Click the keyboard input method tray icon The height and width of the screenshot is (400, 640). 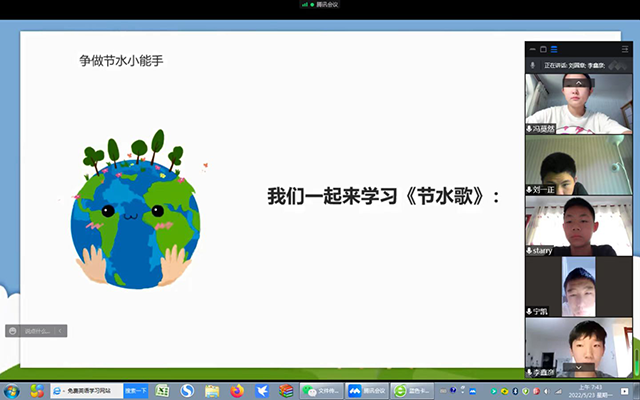click(x=443, y=391)
